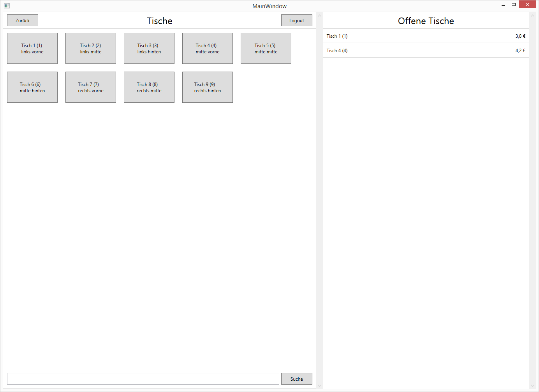Screen dimensions: 539x392
Task: Select Tisch 1 links vorne
Action: click(32, 48)
